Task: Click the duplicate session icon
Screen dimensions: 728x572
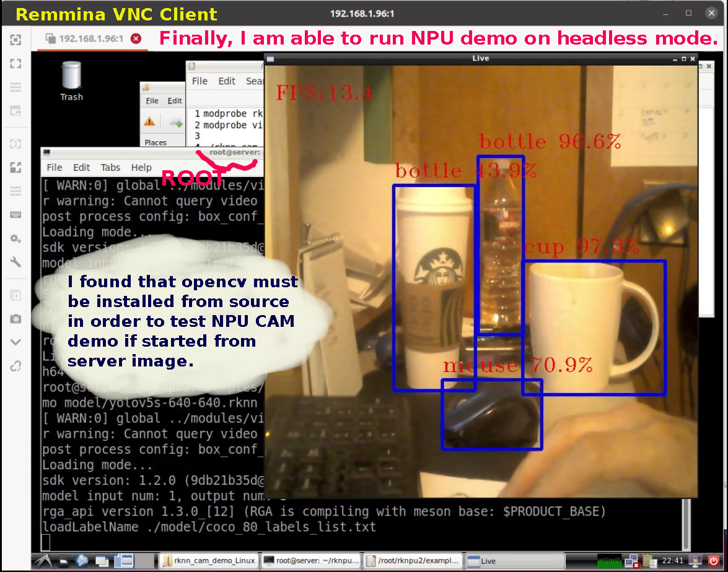Action: tap(15, 295)
